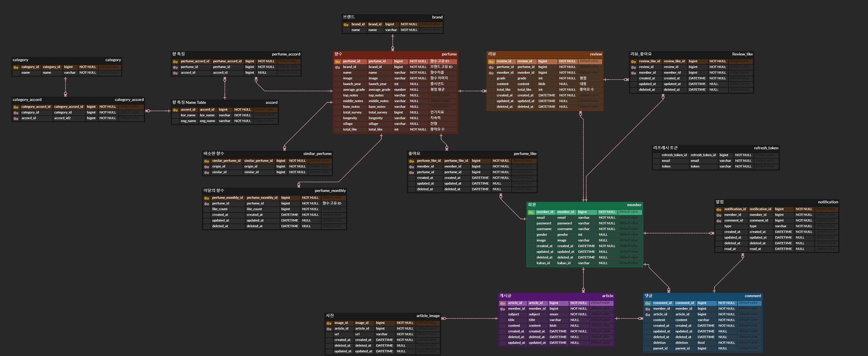Select the refresh_token table header
The image size is (868, 356).
(715, 148)
